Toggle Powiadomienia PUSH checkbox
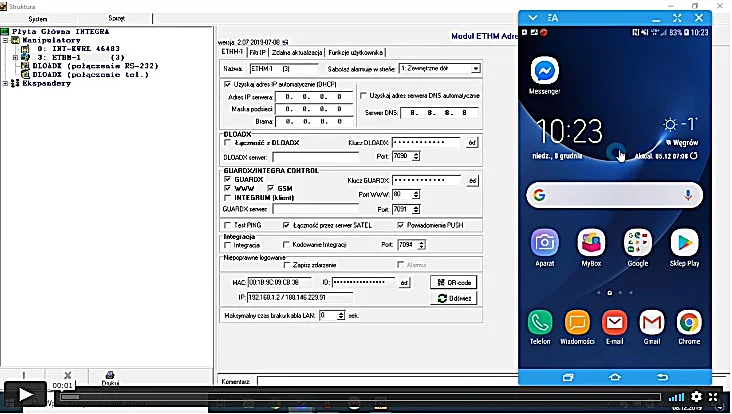 coord(400,225)
